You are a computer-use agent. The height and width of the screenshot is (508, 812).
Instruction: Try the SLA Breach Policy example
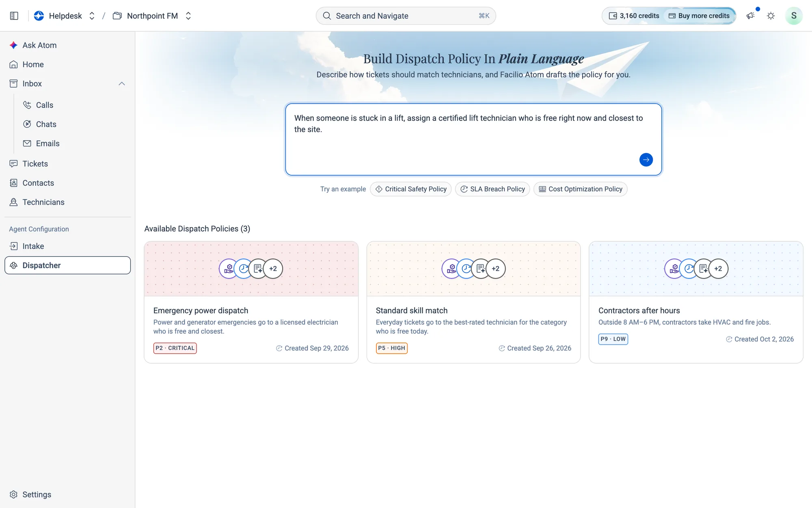pyautogui.click(x=492, y=189)
